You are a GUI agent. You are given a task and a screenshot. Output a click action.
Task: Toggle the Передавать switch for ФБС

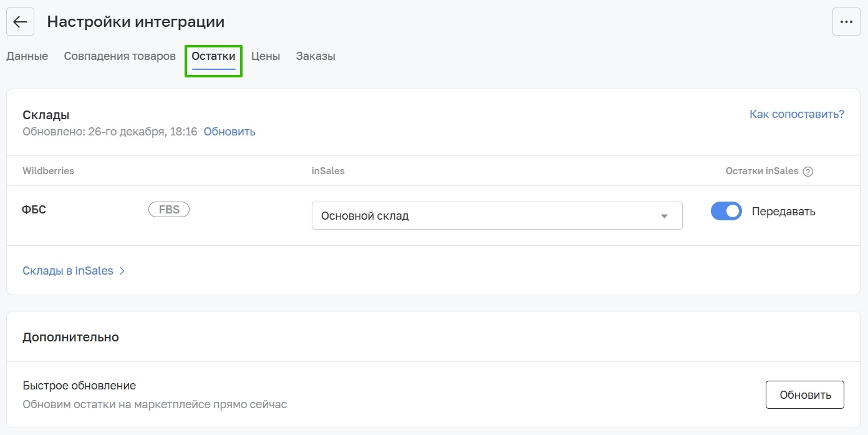(x=726, y=211)
